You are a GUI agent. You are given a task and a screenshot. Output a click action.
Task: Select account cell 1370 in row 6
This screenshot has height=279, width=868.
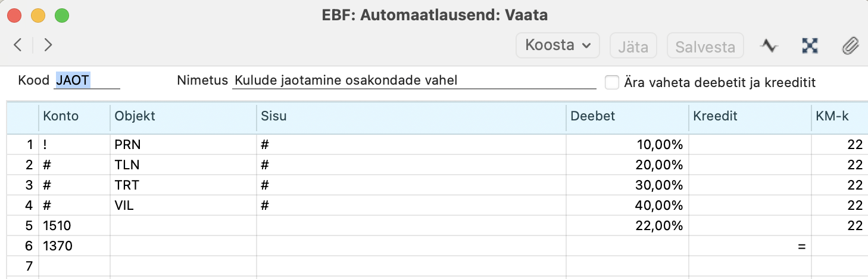(74, 246)
